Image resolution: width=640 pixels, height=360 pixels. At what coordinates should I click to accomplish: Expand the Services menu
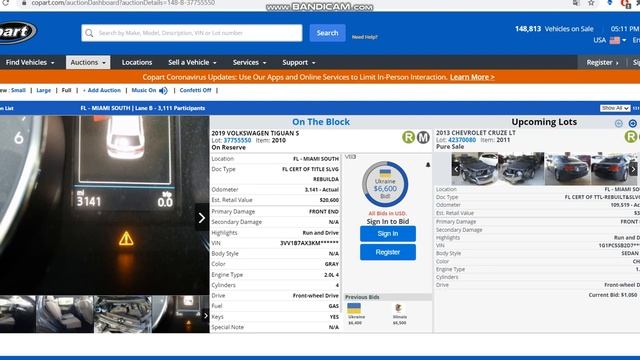click(x=249, y=62)
